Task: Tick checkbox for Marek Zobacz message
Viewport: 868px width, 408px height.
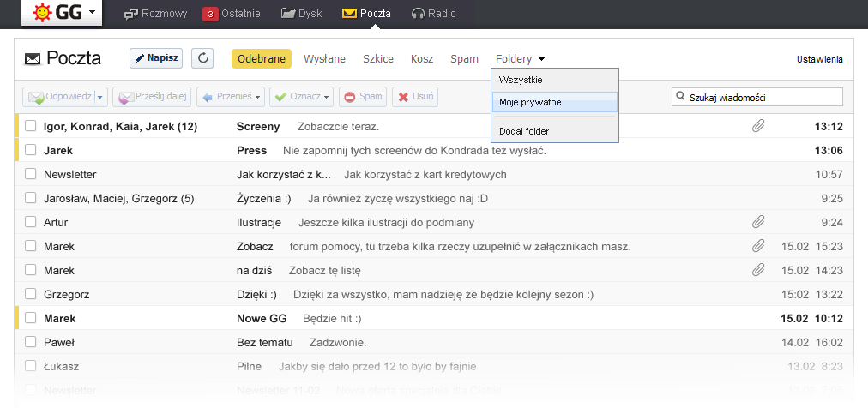Action: tap(30, 246)
